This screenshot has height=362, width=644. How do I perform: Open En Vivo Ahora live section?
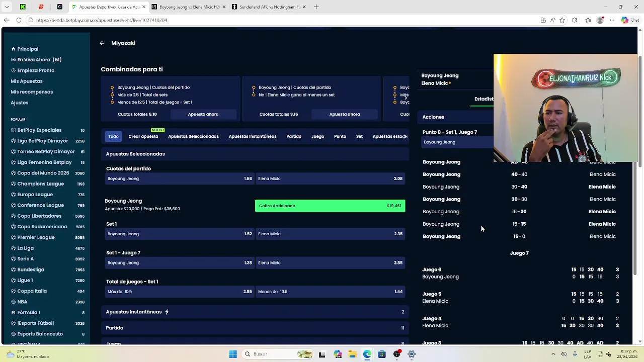pos(36,59)
